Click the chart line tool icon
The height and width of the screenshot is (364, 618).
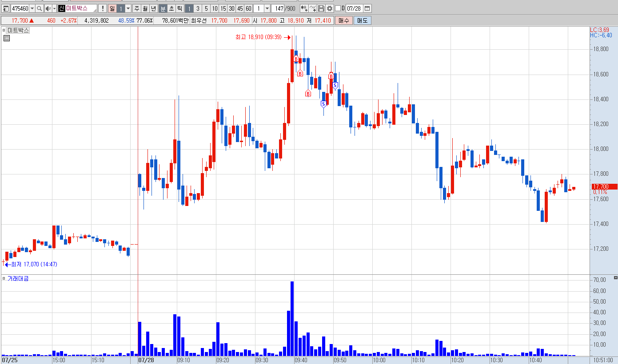pyautogui.click(x=313, y=8)
